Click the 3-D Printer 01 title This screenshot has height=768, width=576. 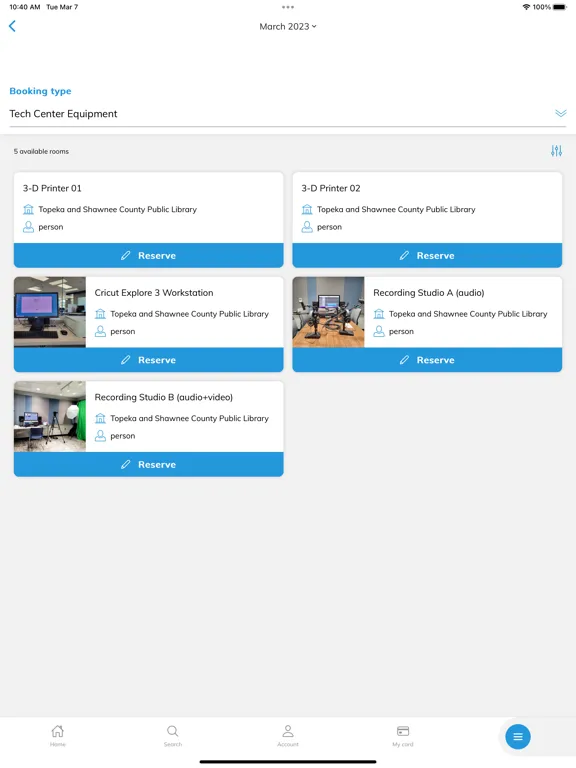pyautogui.click(x=52, y=188)
